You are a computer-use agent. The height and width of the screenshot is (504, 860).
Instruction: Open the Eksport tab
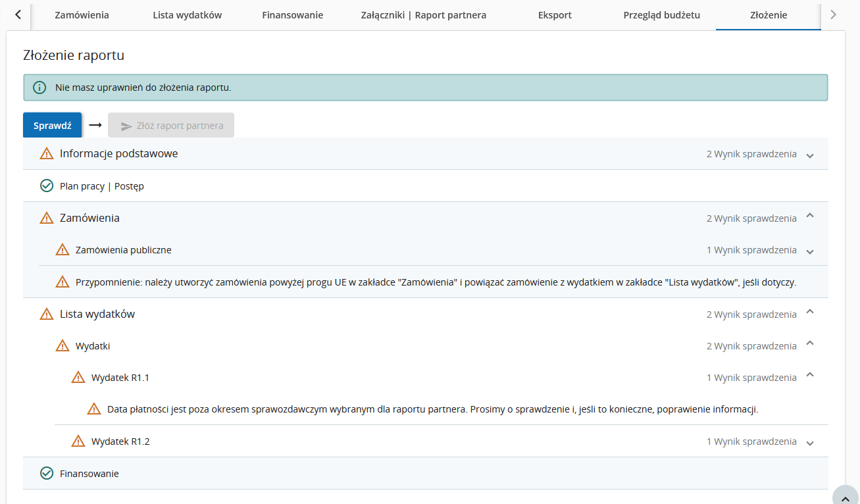[x=555, y=15]
